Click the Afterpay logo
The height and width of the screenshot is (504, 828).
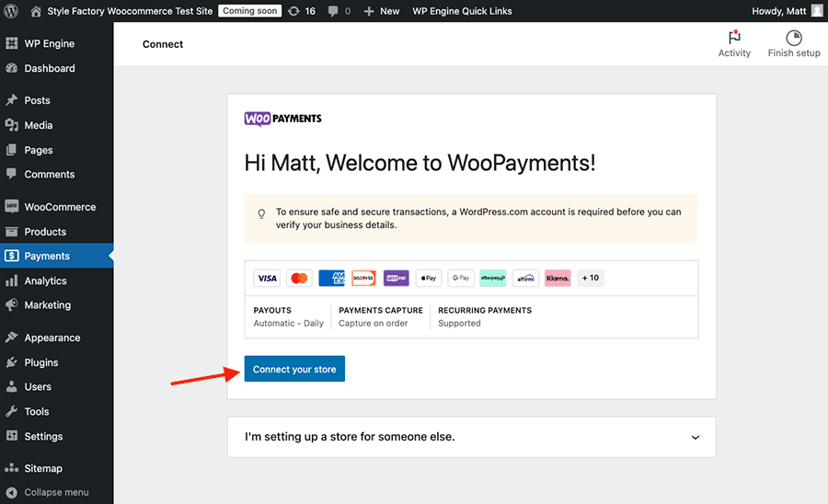click(x=493, y=278)
